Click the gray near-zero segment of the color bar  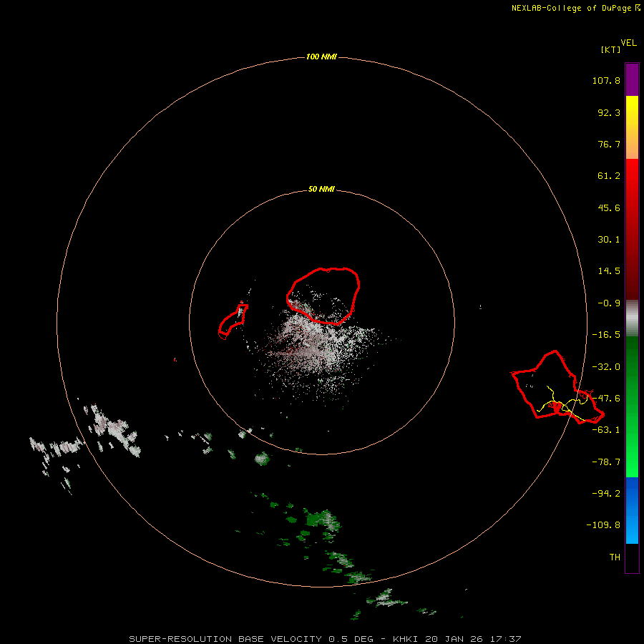pos(632,318)
